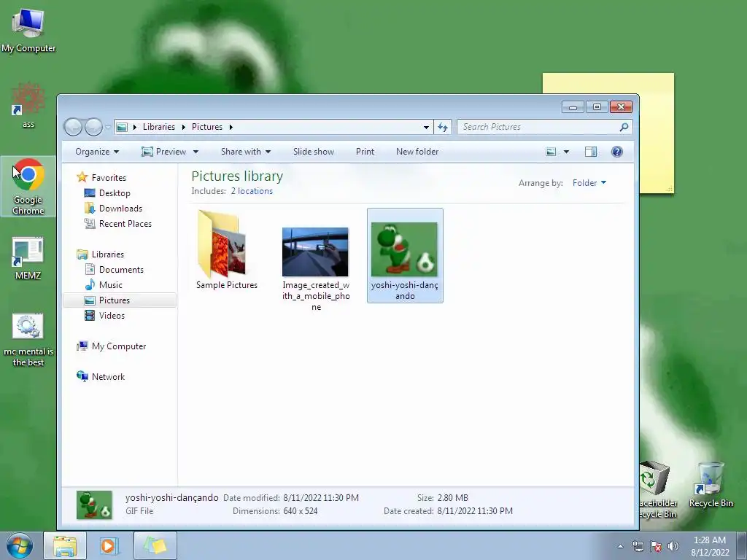Open Windows Media Player from taskbar
747x560 pixels.
click(109, 545)
